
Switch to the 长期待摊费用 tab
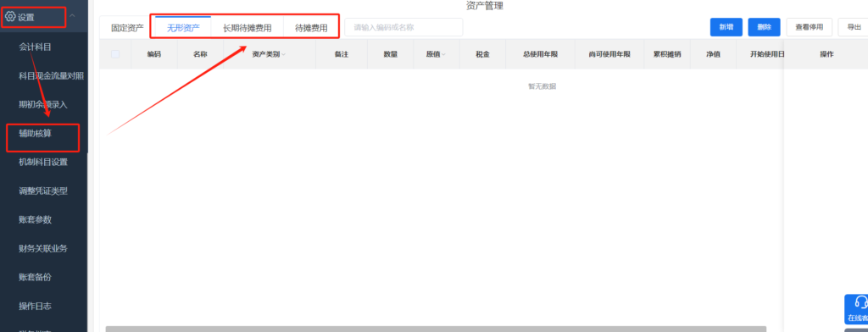tap(247, 28)
